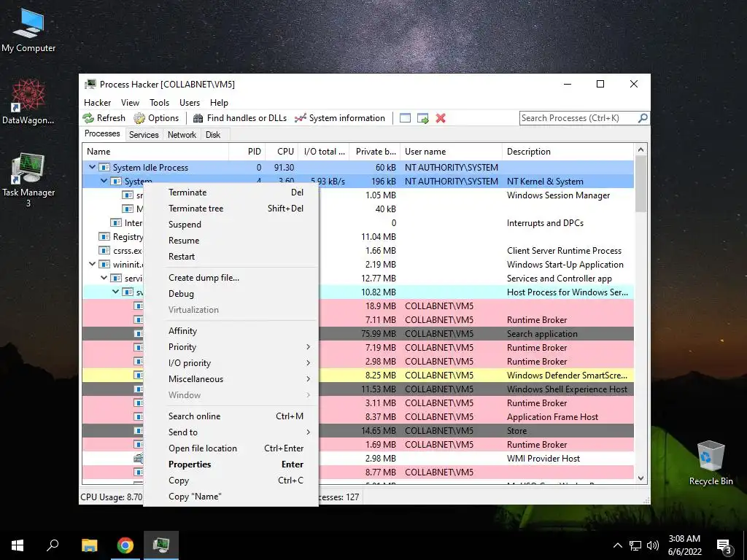Viewport: 747px width, 560px height.
Task: Open Task Manager 3 desktop shortcut
Action: 28,180
